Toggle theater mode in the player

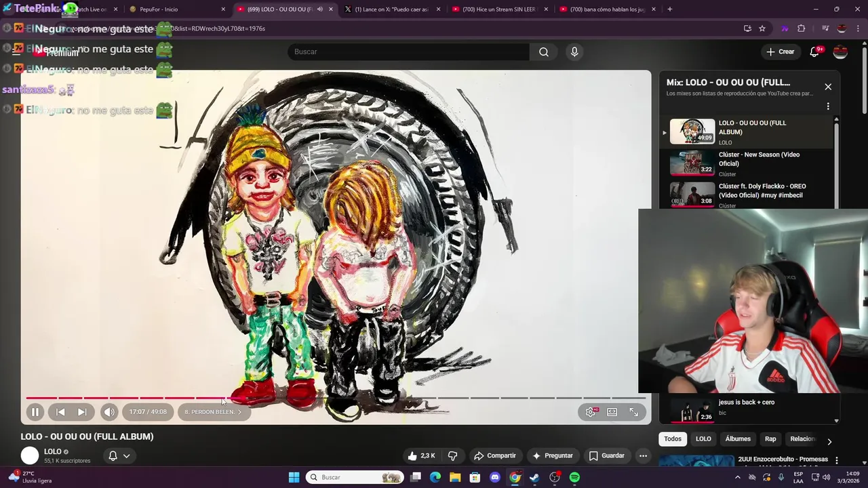click(612, 411)
